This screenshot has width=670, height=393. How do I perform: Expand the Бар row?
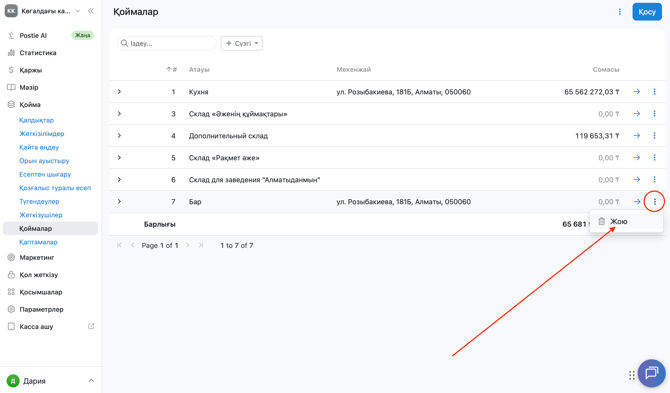(119, 202)
